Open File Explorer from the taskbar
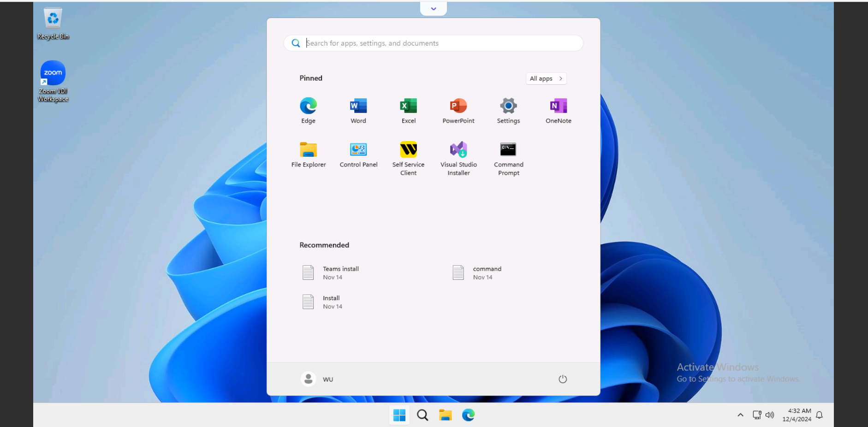The width and height of the screenshot is (868, 427). pyautogui.click(x=445, y=415)
